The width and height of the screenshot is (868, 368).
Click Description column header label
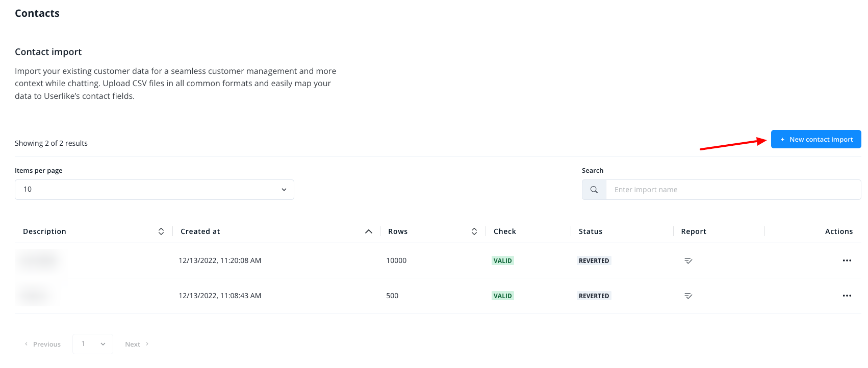coord(44,231)
